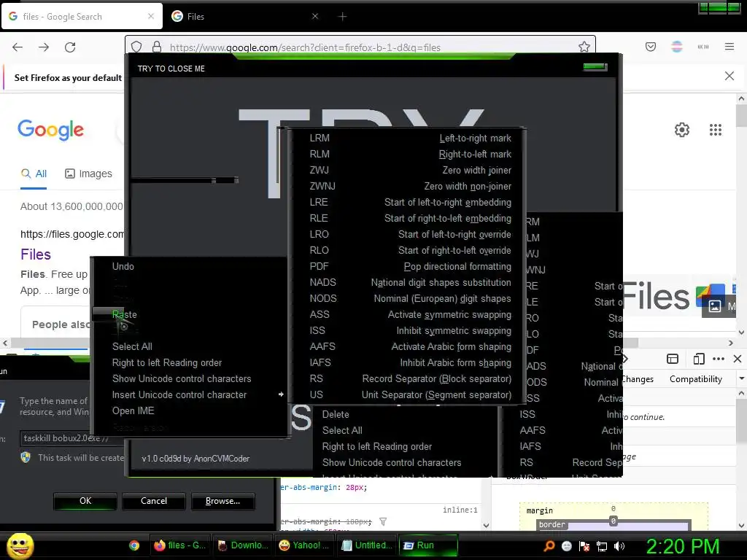Screen dimensions: 747x560
Task: Click the Firefox URL address bar
Action: [x=360, y=47]
